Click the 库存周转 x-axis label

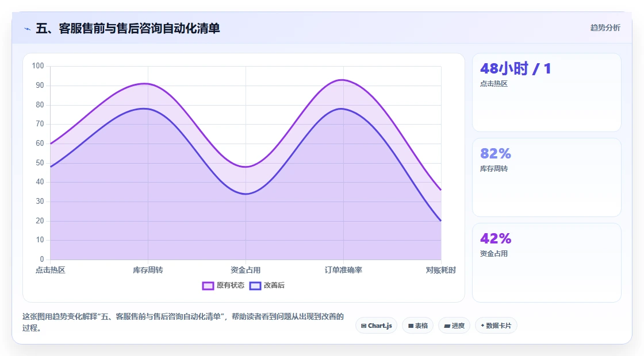click(x=148, y=270)
